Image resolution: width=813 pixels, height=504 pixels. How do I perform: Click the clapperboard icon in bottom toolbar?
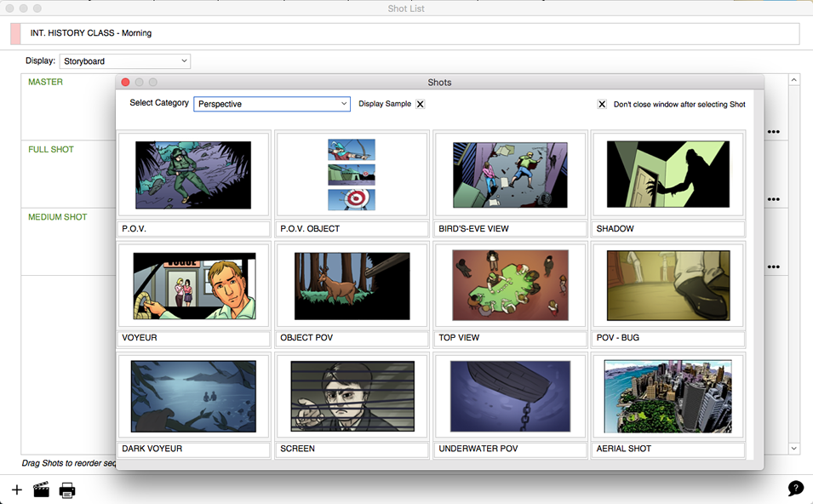click(x=41, y=490)
